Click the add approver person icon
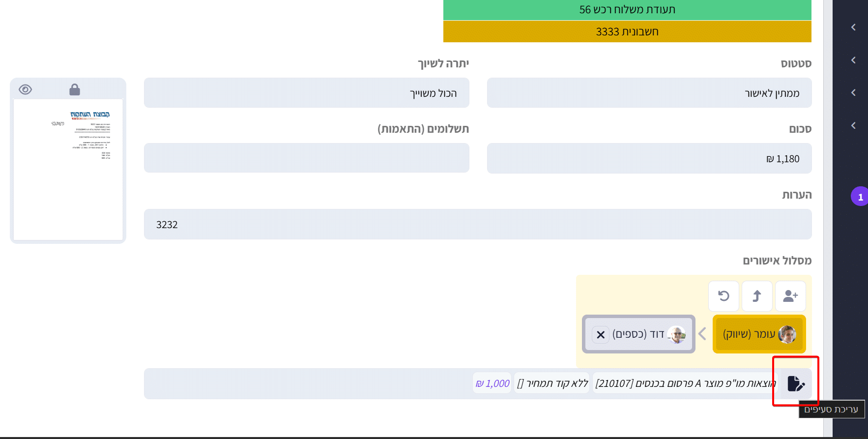868x439 pixels. pyautogui.click(x=790, y=296)
